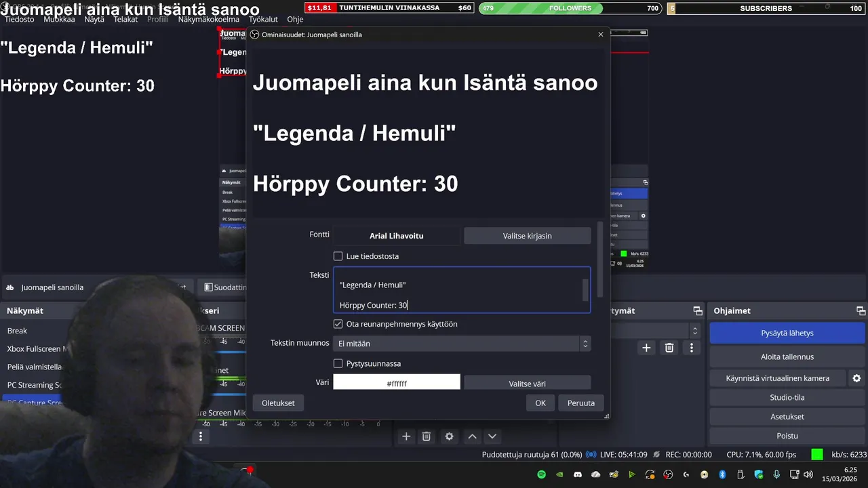
Task: Reset properties with Oletukset button
Action: [278, 403]
